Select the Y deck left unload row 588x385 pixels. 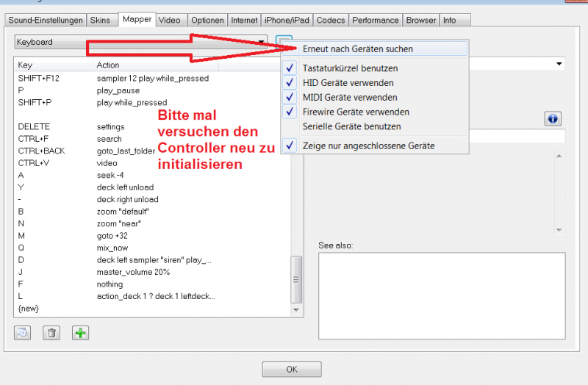152,187
